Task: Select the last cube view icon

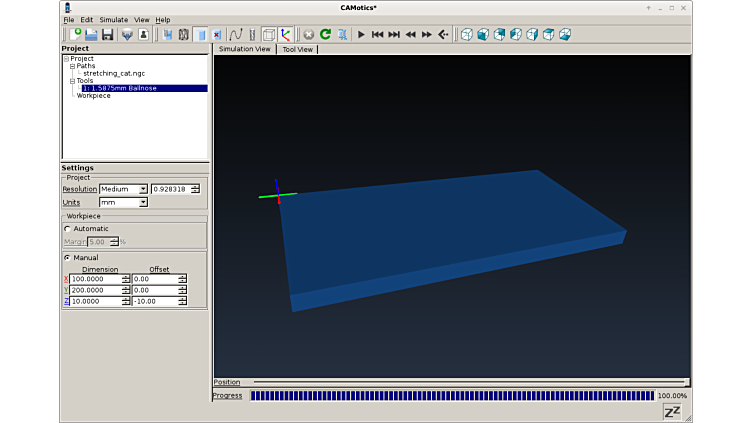Action: click(x=565, y=35)
